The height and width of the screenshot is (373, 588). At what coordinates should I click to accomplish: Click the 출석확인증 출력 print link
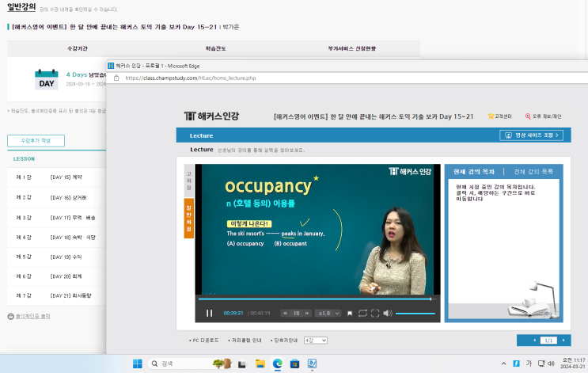33,316
